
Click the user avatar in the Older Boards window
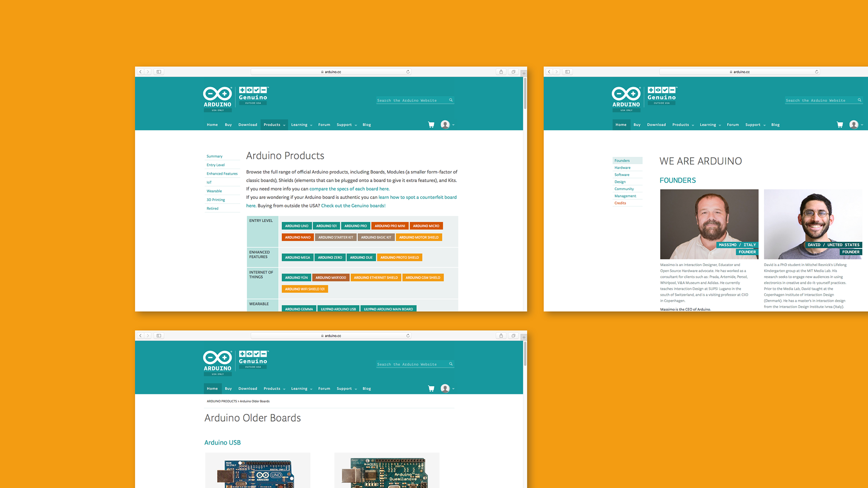445,389
